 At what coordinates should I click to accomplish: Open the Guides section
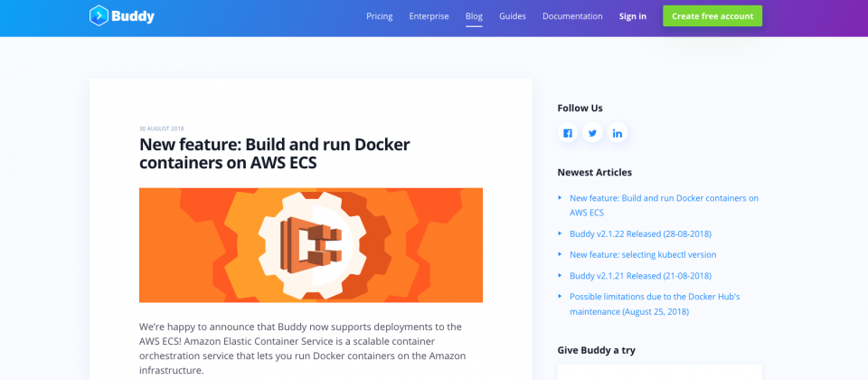click(512, 16)
